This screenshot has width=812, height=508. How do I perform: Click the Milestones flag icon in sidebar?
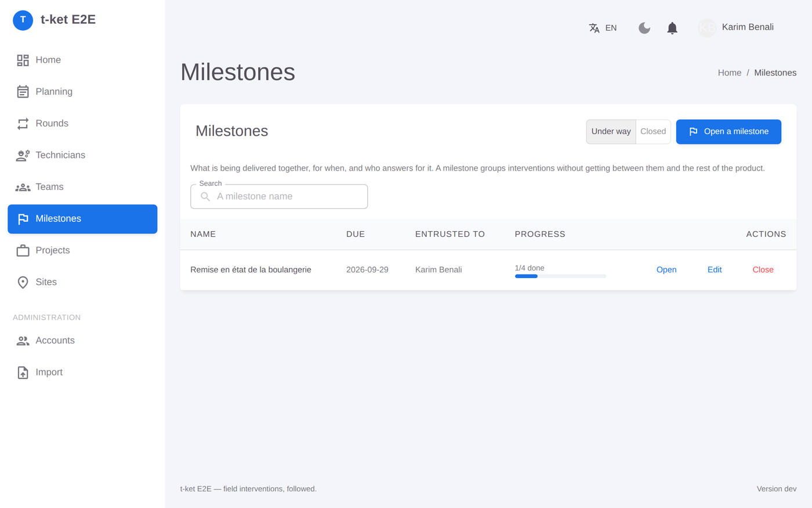tap(23, 219)
